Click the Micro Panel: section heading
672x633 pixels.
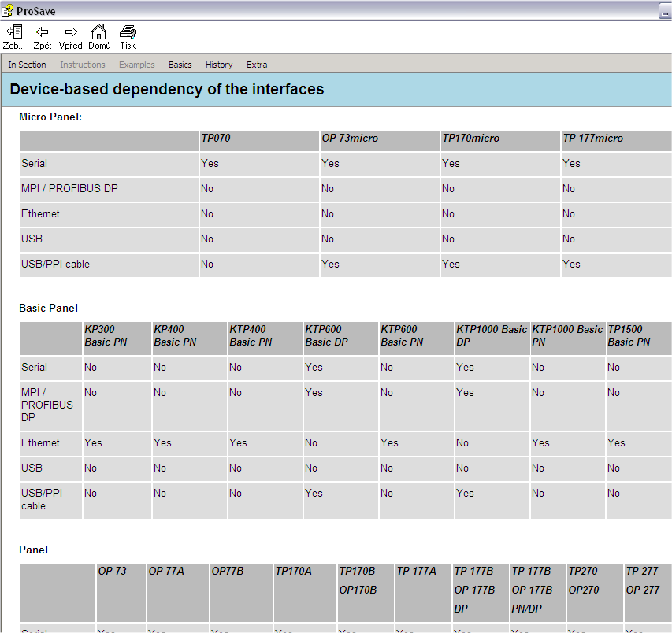[50, 117]
